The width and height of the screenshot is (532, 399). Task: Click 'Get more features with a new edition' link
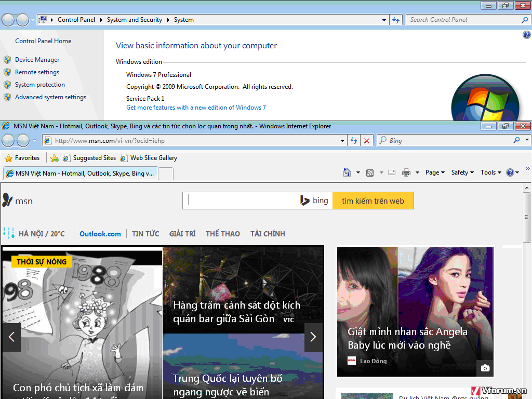tap(196, 108)
